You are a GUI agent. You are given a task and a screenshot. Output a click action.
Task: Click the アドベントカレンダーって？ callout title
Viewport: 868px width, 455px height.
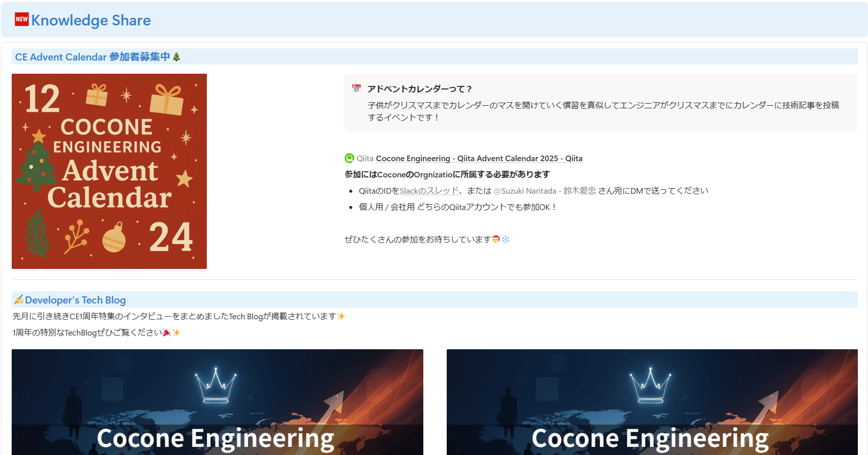[420, 89]
